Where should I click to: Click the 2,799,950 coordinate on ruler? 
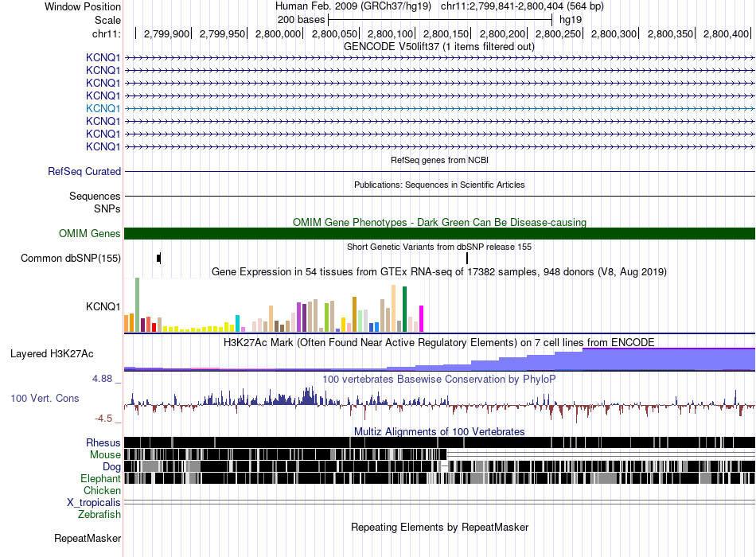click(x=222, y=33)
